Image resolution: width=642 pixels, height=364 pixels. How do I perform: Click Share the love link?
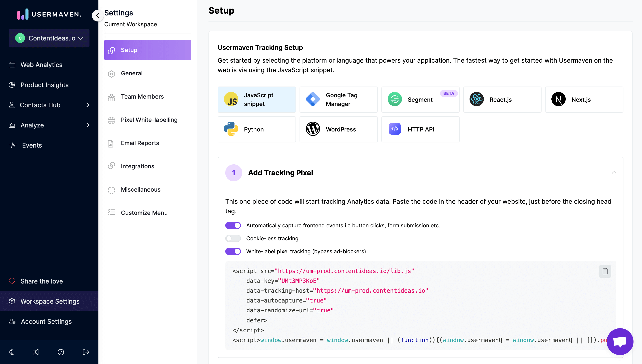click(42, 281)
